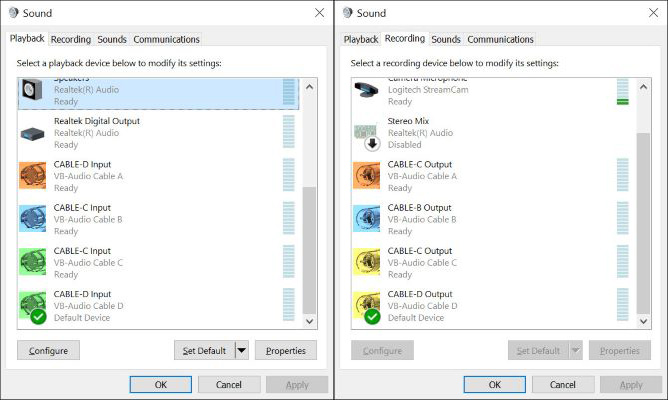Click the greyed Set Default button in Recording window
This screenshot has height=400, width=668.
[538, 350]
